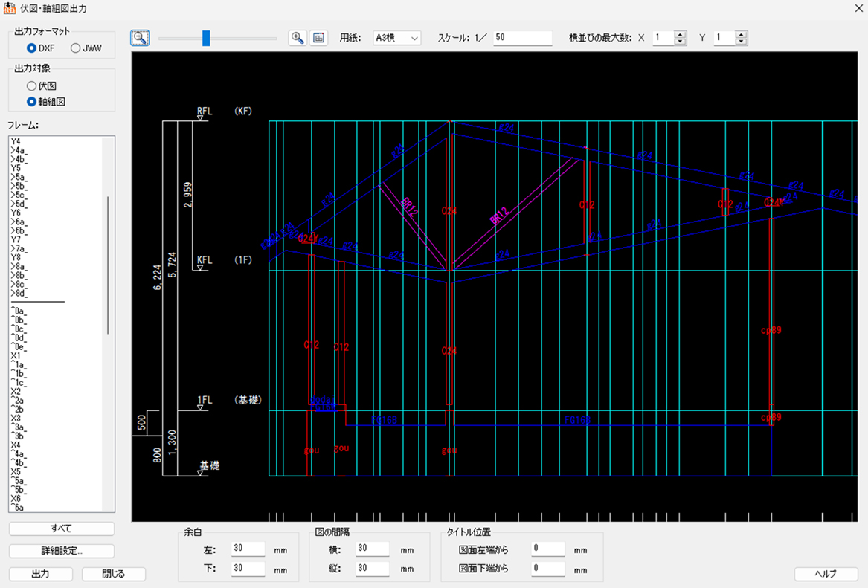Select frame X1 in the frame list
868x588 pixels.
(x=16, y=356)
